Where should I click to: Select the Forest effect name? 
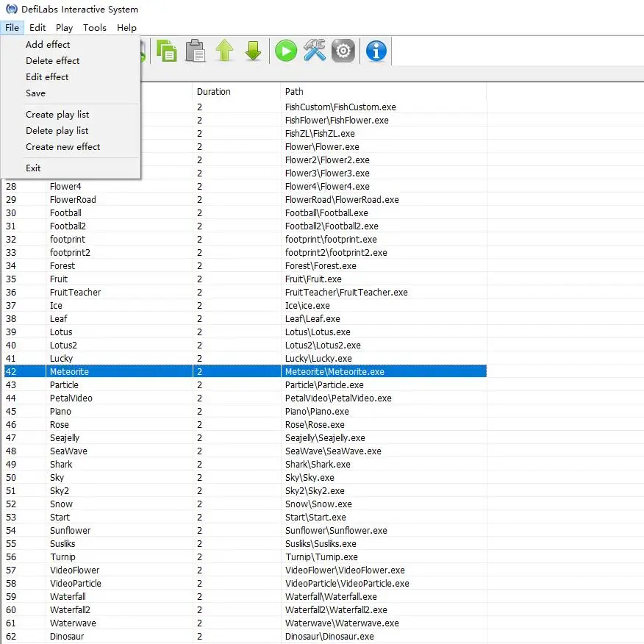[x=62, y=265]
